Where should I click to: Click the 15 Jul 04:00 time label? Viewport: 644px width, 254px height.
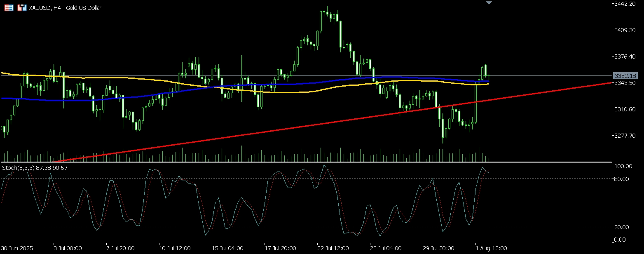pos(228,249)
